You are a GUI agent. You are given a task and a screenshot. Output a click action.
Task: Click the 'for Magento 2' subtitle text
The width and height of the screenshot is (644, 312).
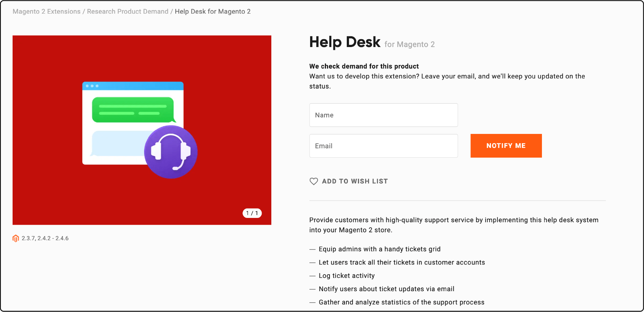pos(409,45)
